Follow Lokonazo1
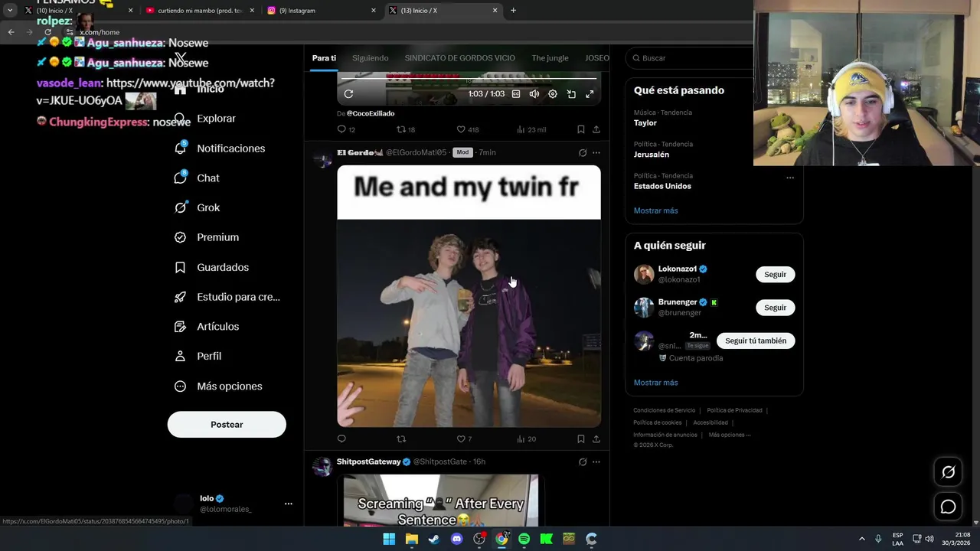This screenshot has width=980, height=551. [x=775, y=274]
